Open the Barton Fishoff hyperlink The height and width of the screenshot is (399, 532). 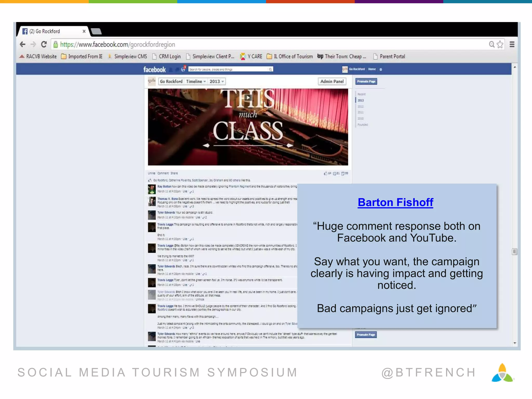coord(395,202)
